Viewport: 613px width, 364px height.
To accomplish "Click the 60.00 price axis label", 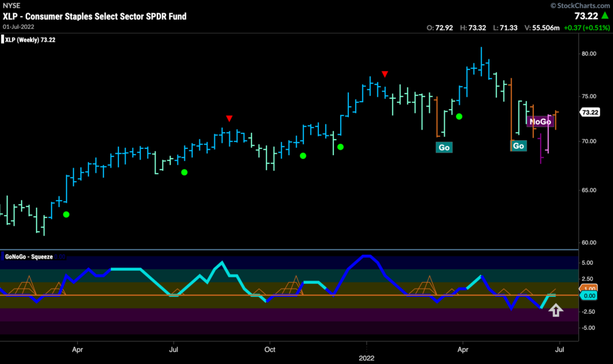I will tap(589, 242).
